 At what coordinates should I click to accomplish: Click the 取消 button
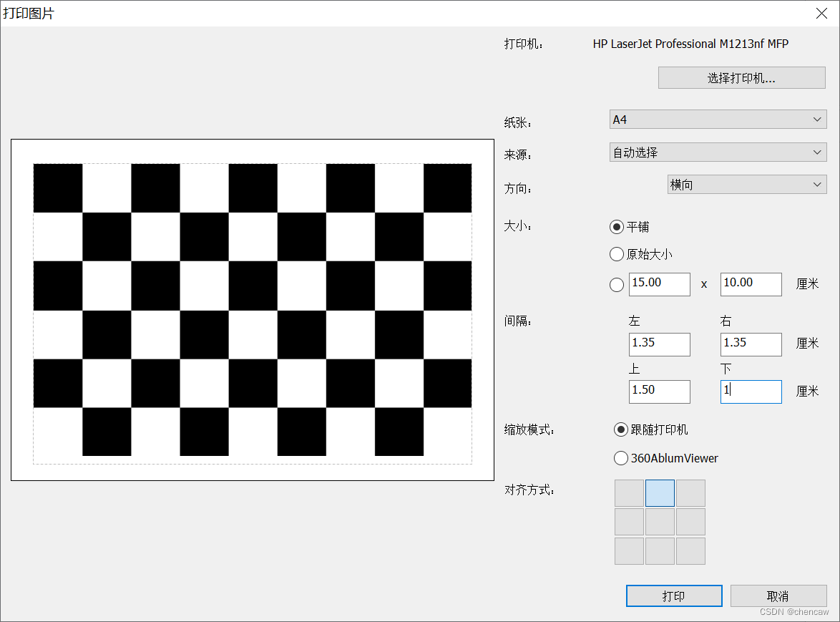tap(778, 596)
